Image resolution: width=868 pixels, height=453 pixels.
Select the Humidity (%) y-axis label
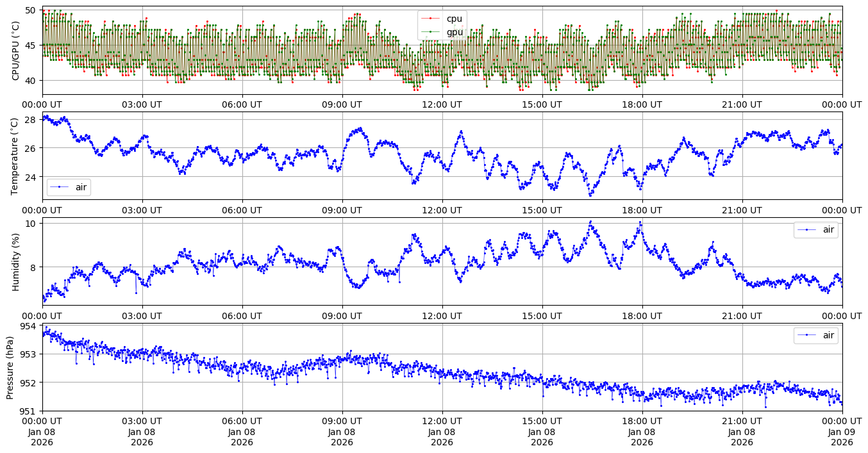[x=15, y=261]
